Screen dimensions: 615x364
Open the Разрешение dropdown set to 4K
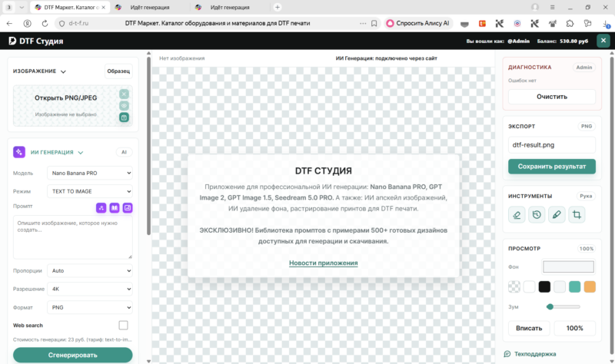[x=90, y=289]
